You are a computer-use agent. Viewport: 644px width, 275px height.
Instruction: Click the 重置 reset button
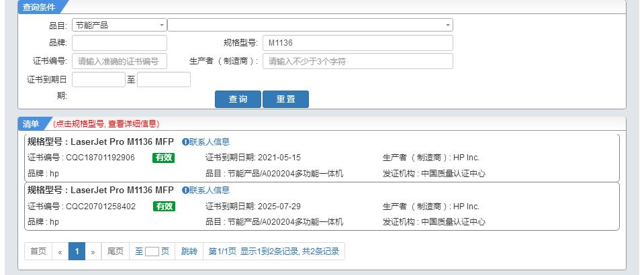(285, 99)
